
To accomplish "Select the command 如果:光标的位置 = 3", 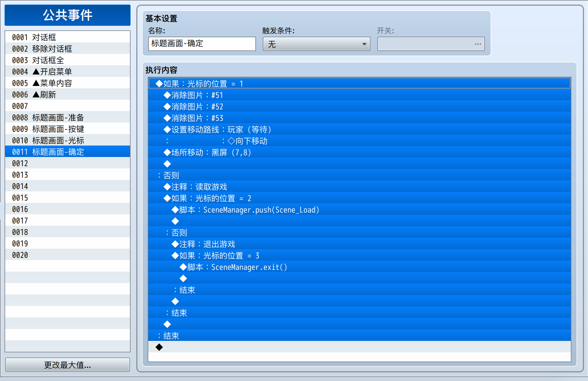I will 360,255.
